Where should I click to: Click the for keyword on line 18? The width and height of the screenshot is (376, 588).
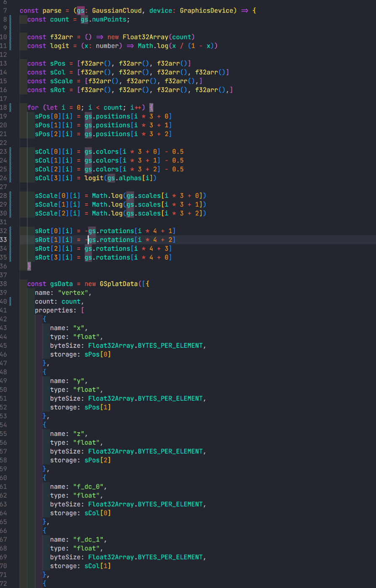pyautogui.click(x=33, y=108)
